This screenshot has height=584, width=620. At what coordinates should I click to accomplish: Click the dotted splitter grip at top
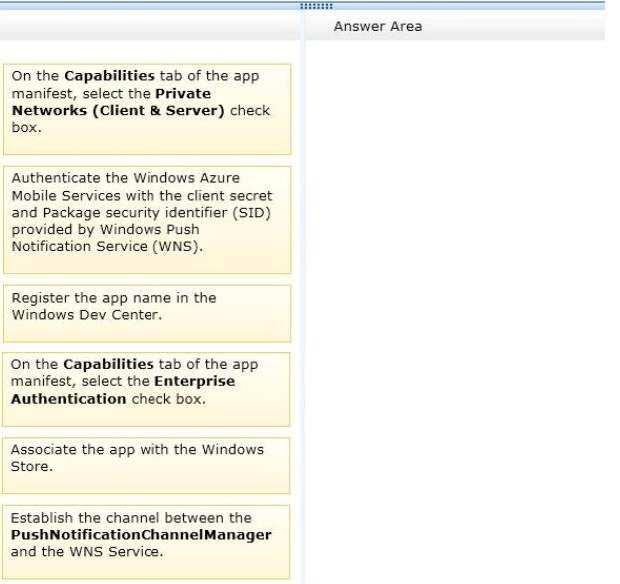[316, 6]
